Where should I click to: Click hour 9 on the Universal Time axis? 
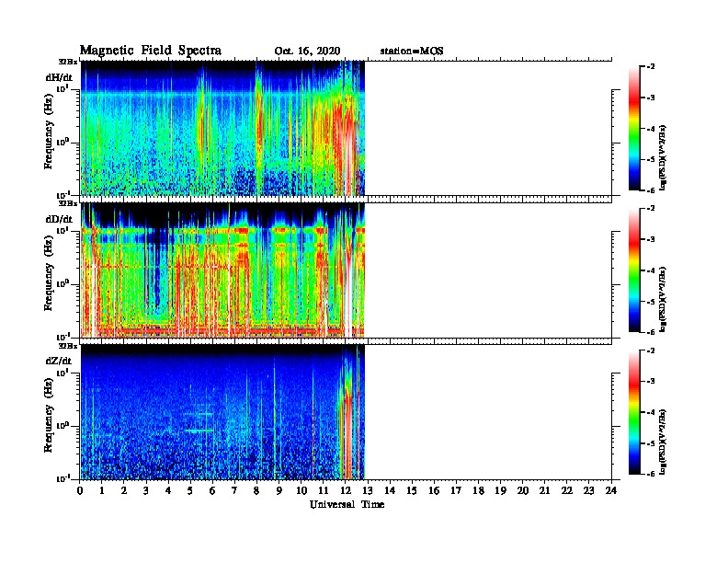point(279,491)
